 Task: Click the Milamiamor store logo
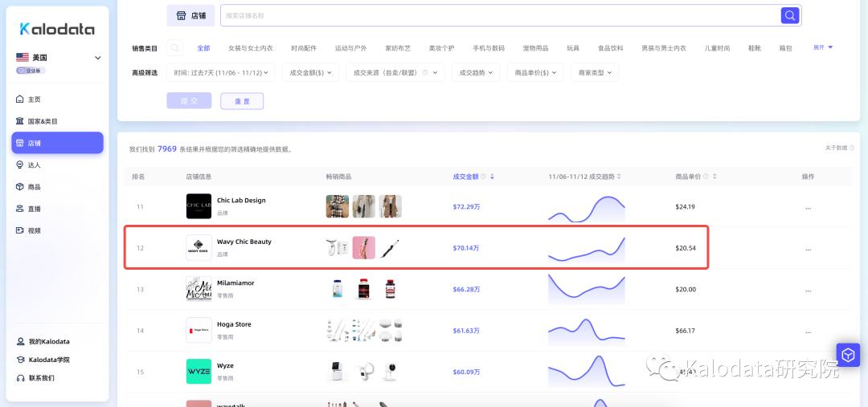pyautogui.click(x=199, y=289)
